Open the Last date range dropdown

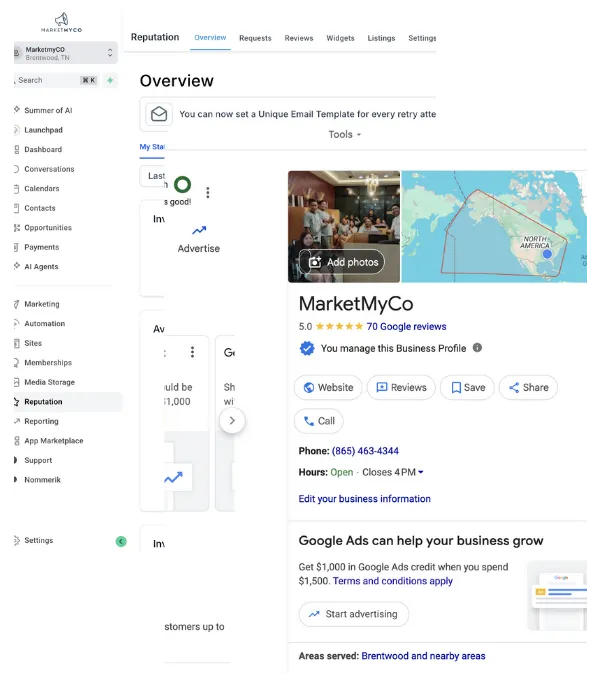[x=153, y=176]
